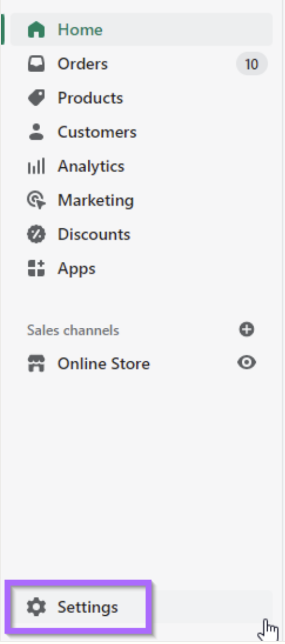Click the Products tag icon

tap(37, 98)
